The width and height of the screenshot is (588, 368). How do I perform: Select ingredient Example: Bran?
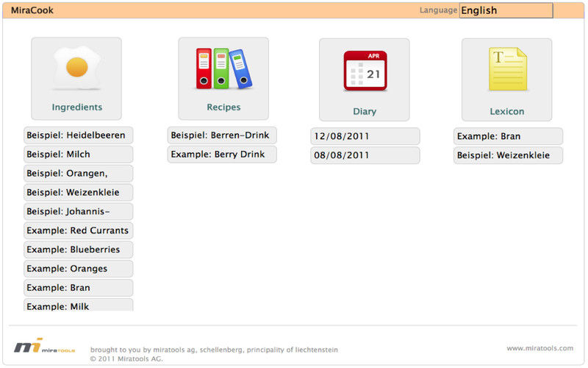click(x=79, y=288)
